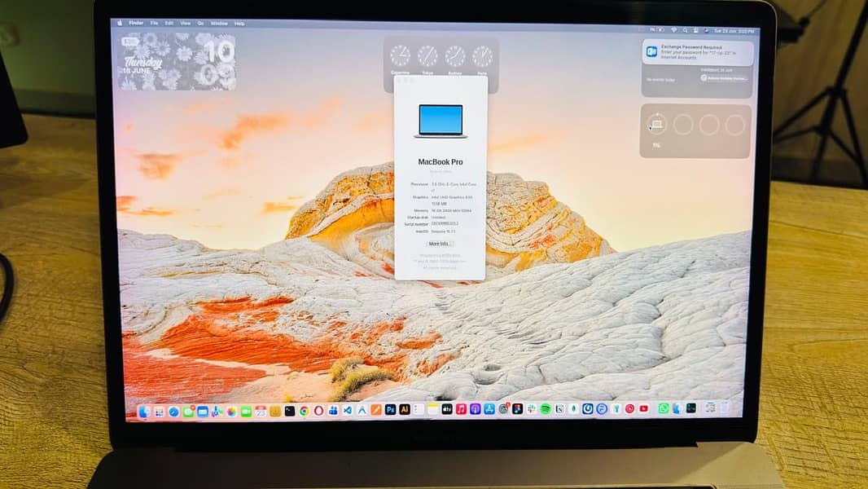The image size is (868, 489).
Task: Open the Calendar app in dock
Action: click(x=261, y=411)
